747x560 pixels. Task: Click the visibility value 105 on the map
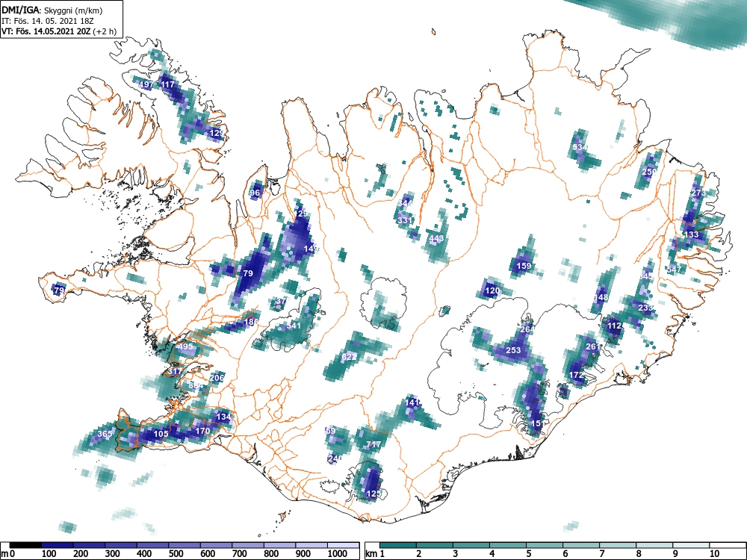[x=161, y=434]
